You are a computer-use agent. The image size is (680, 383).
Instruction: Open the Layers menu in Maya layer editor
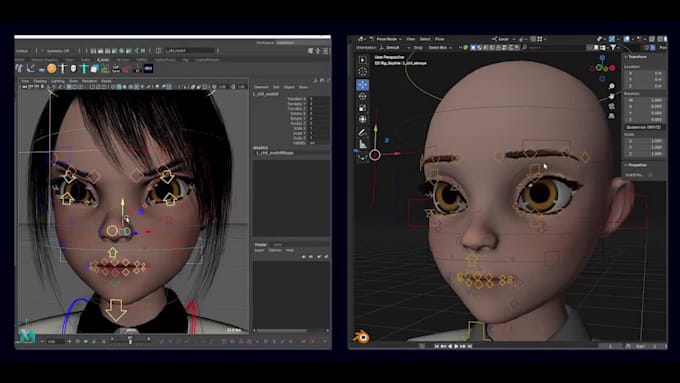coord(259,250)
